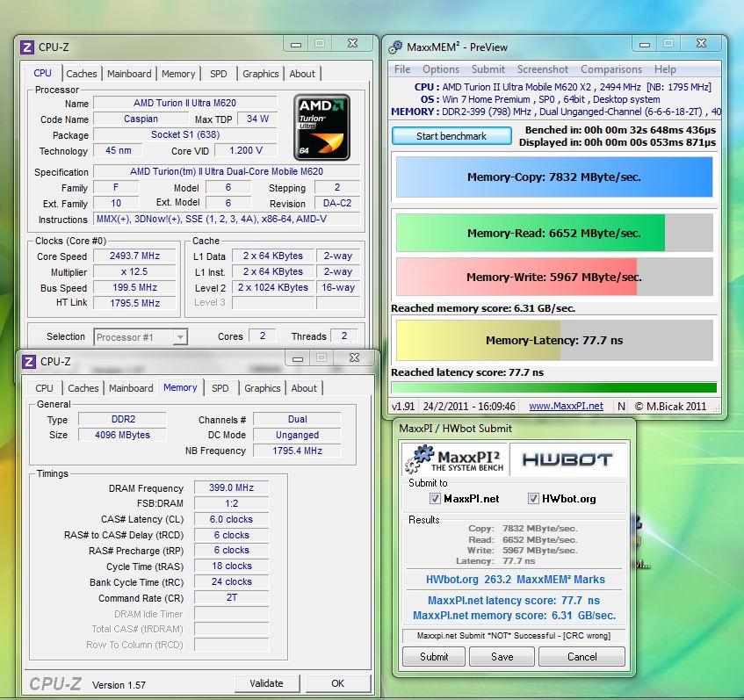The image size is (744, 700).
Task: Click the MaxxPI² system bench logo
Action: tap(454, 459)
